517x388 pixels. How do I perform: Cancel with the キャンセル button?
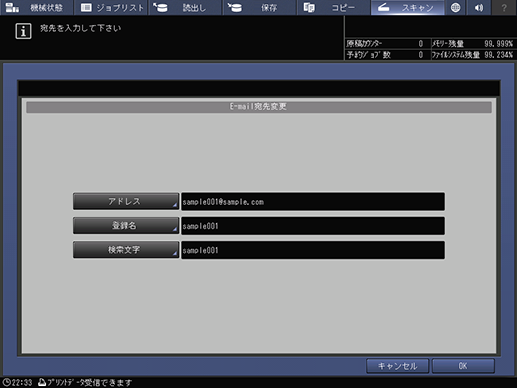point(397,366)
